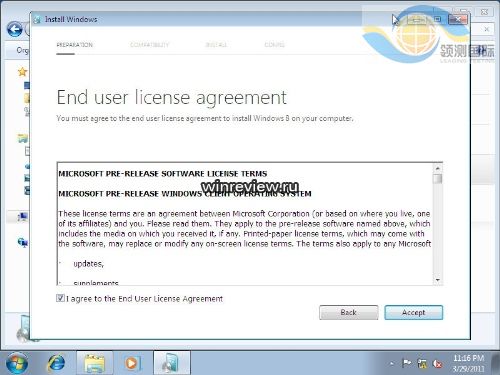The image size is (500, 375).
Task: Open the Windows Start menu orb
Action: pyautogui.click(x=17, y=363)
